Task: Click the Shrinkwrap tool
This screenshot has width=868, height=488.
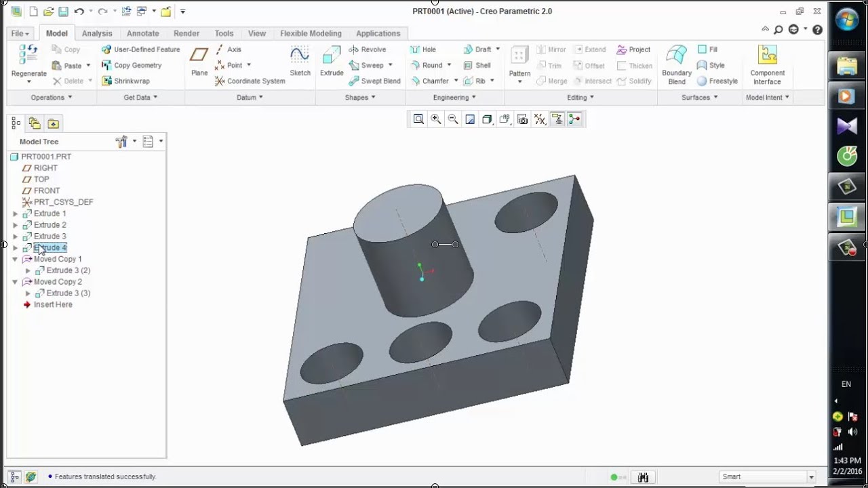Action: click(x=125, y=81)
